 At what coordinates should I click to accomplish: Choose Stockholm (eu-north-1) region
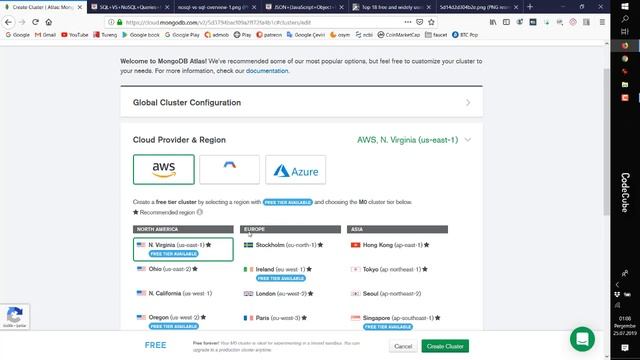point(283,245)
